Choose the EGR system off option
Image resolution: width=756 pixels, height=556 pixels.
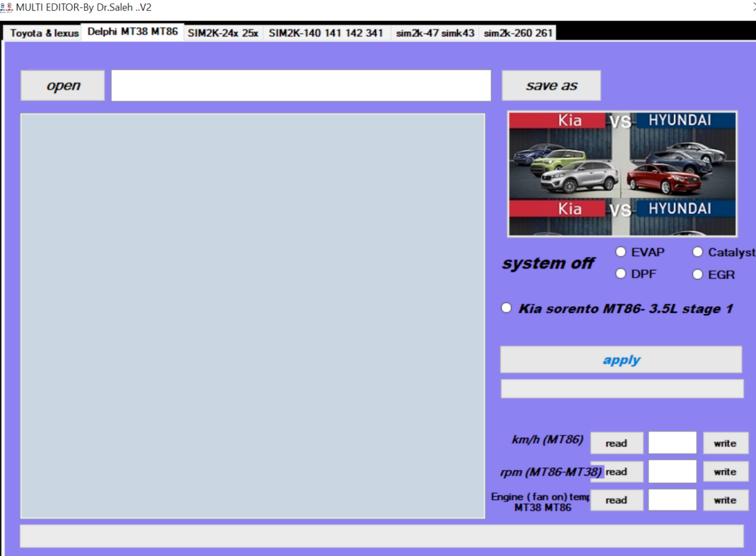pos(698,274)
